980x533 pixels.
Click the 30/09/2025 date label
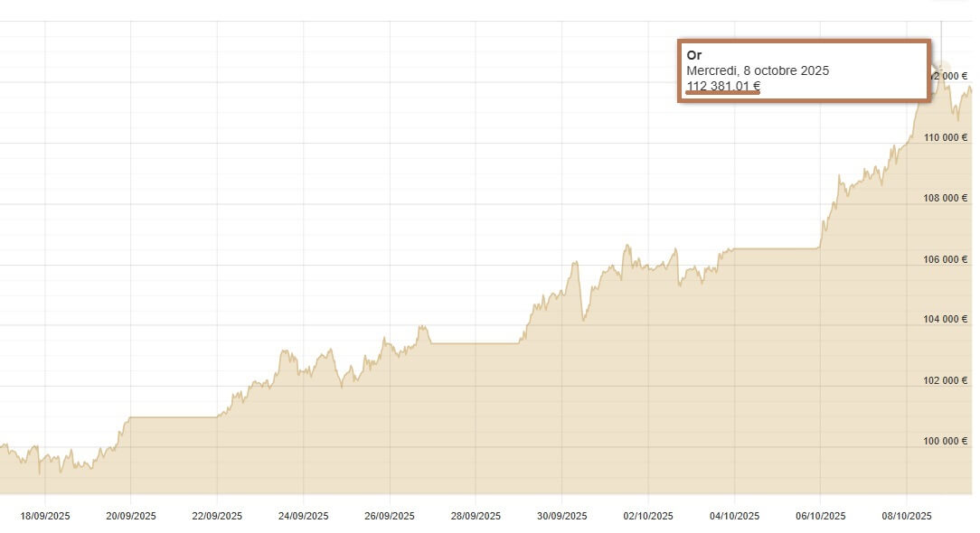click(x=561, y=517)
